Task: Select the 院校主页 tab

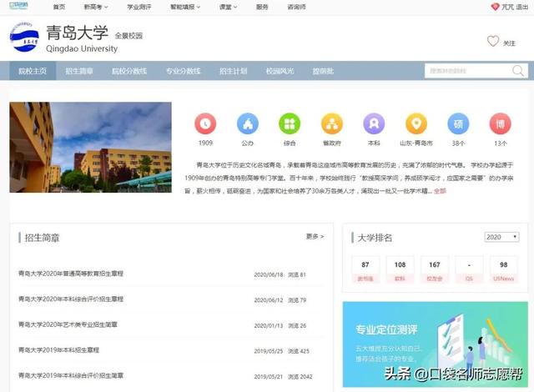Action: point(33,71)
